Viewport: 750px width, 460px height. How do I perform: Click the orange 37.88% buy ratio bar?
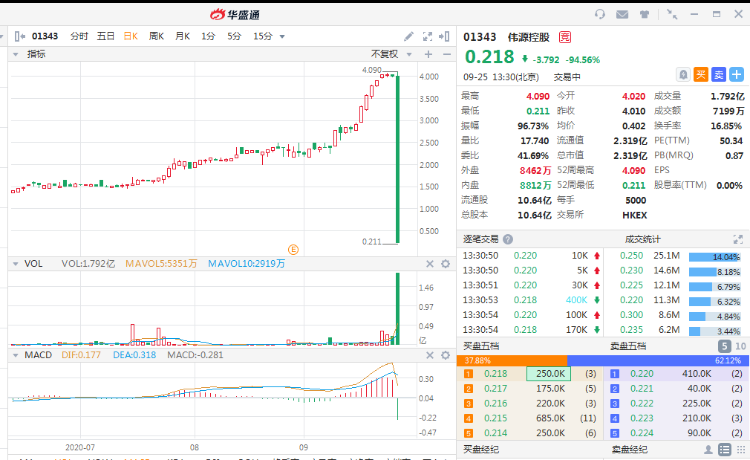pos(512,360)
